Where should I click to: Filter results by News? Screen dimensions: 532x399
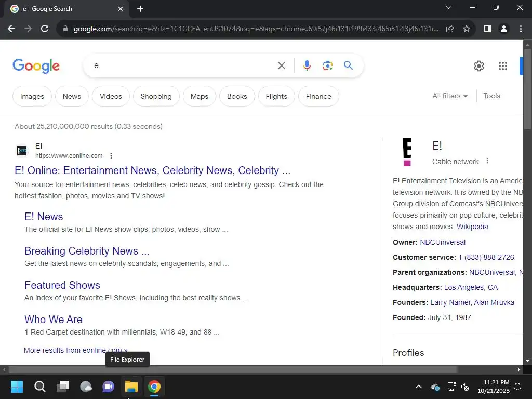(72, 96)
